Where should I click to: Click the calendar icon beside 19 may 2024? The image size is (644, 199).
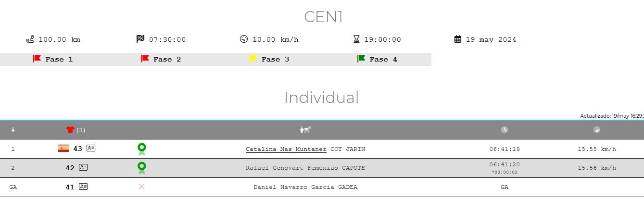coord(458,39)
